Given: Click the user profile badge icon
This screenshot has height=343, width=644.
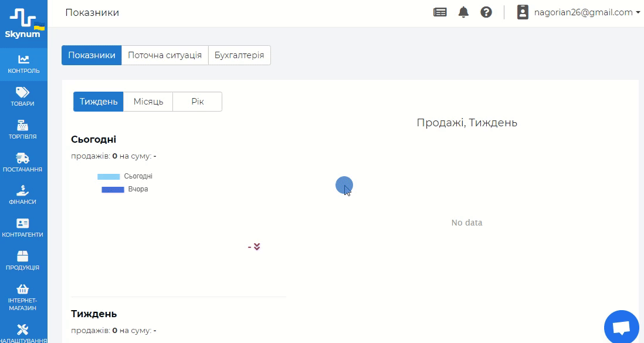Looking at the screenshot, I should 523,12.
